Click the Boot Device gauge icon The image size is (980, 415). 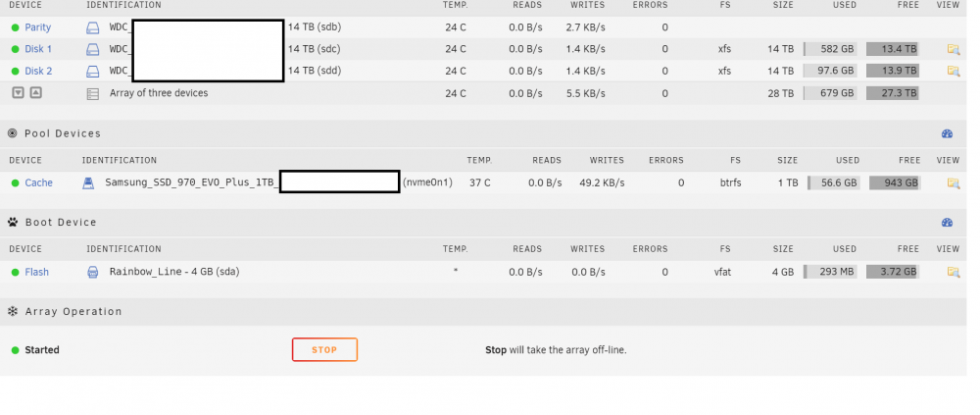(x=947, y=222)
